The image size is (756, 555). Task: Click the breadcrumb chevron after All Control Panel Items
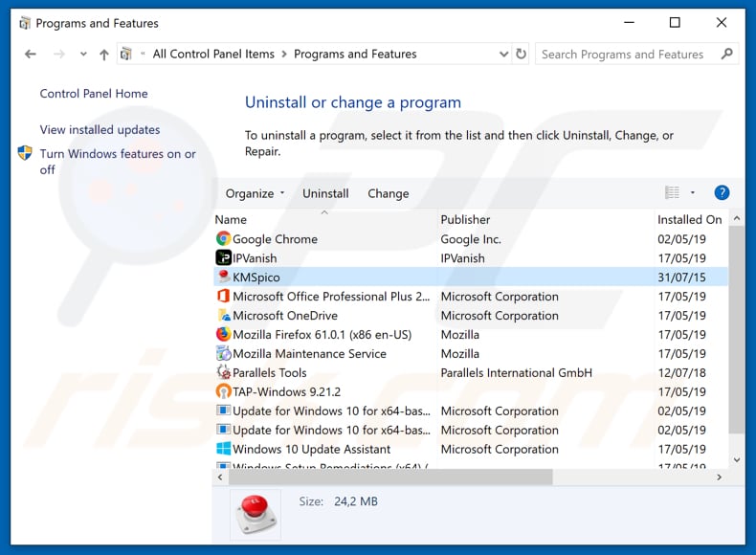pyautogui.click(x=284, y=54)
